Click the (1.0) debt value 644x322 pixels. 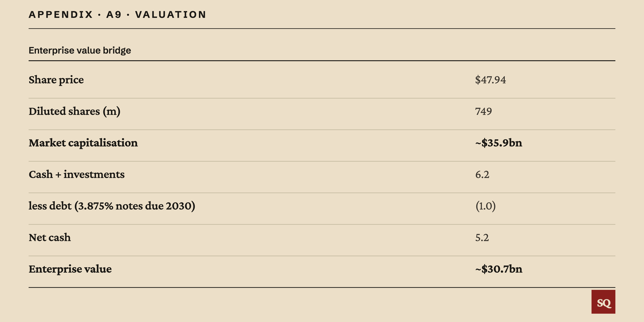[486, 206]
